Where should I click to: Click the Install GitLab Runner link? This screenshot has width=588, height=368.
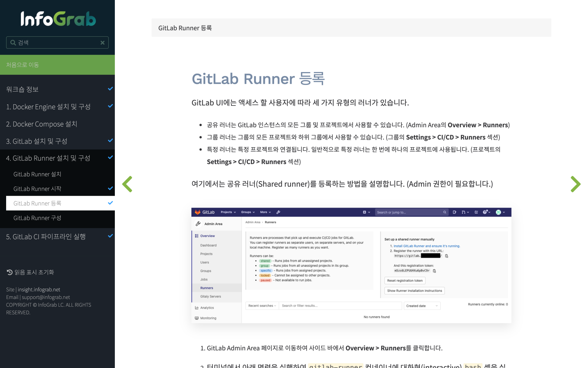[x=427, y=246]
